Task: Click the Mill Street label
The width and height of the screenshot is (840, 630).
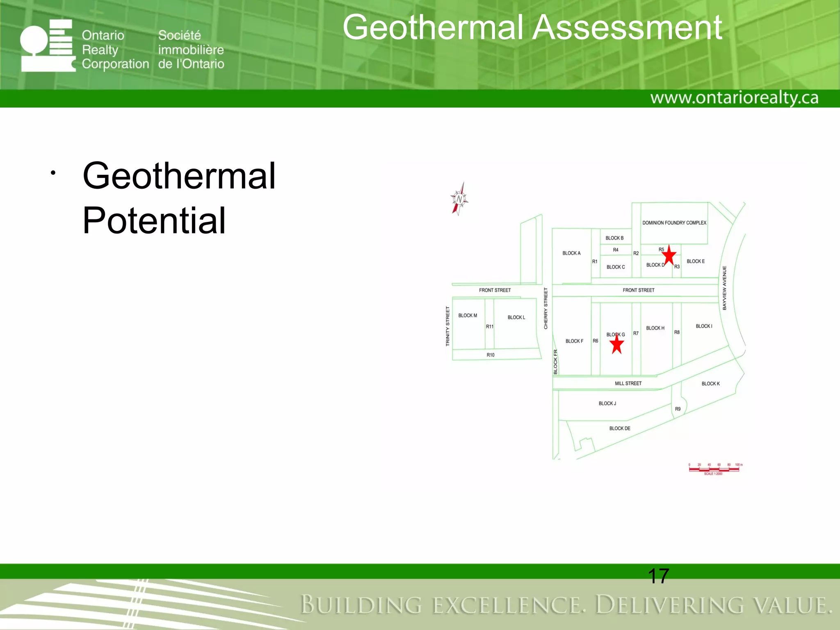Action: coord(628,383)
